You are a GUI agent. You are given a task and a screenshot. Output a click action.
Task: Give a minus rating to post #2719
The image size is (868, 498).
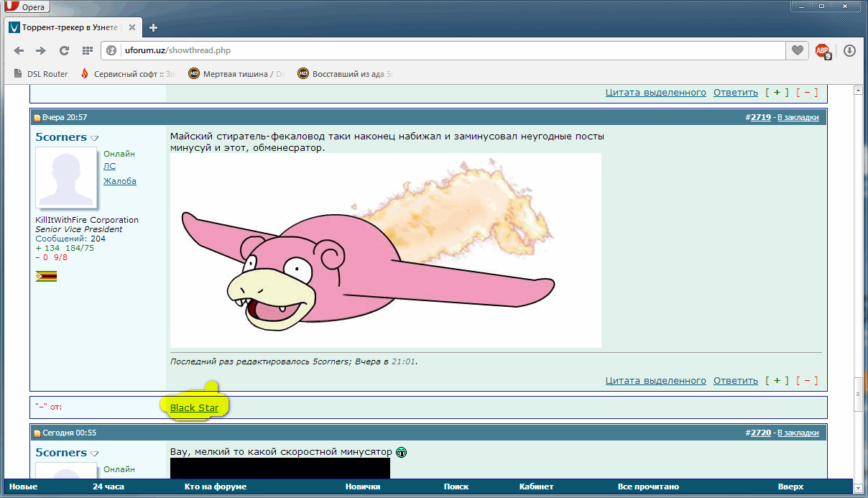point(807,380)
